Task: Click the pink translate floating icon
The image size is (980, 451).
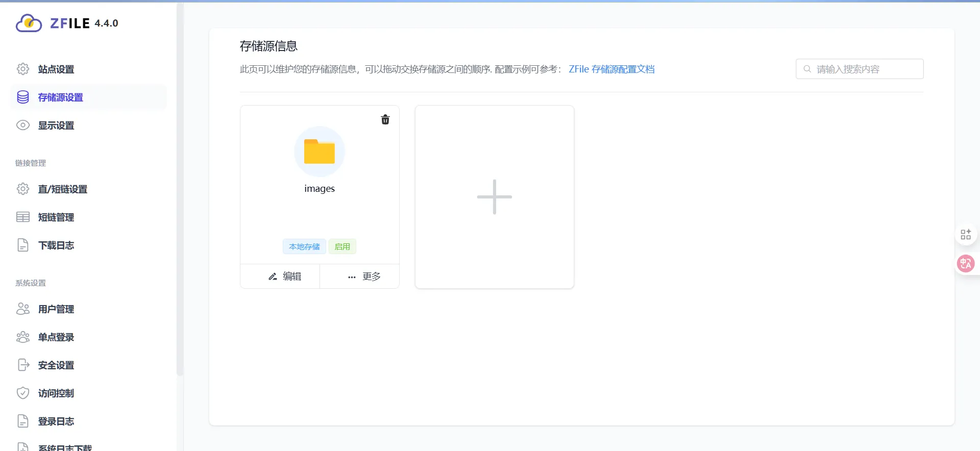Action: click(x=966, y=263)
